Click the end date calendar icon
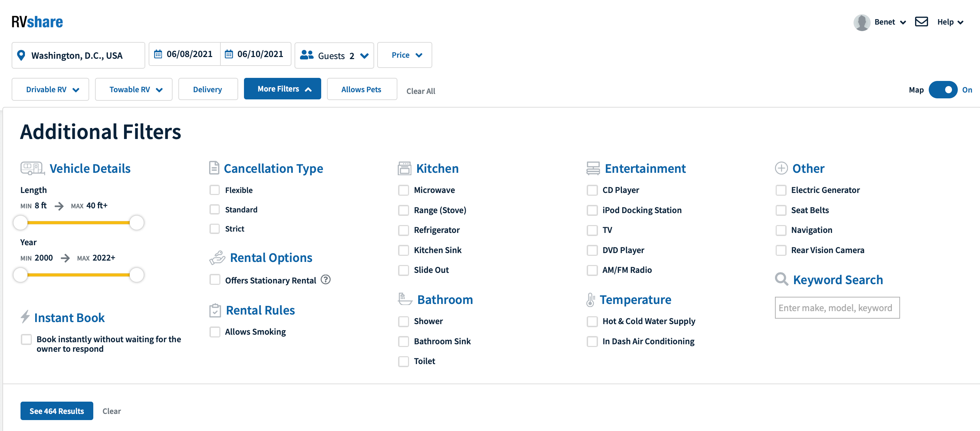The height and width of the screenshot is (431, 980). click(229, 54)
